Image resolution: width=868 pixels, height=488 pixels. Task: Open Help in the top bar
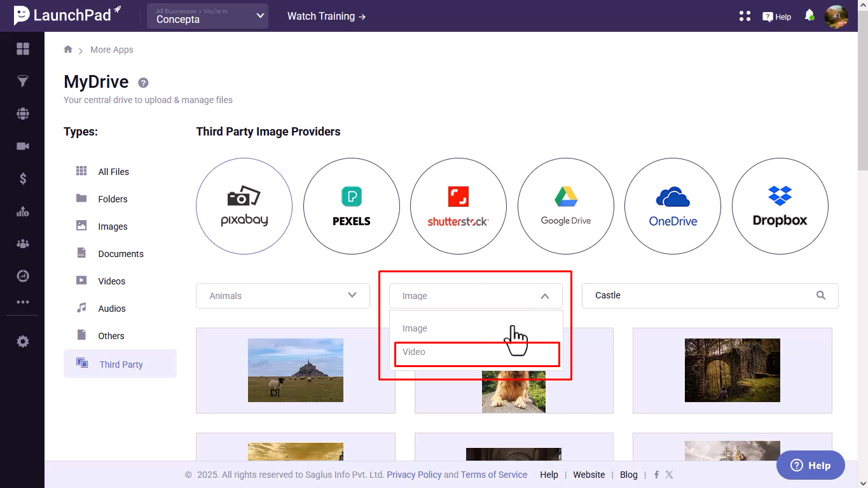tap(776, 17)
